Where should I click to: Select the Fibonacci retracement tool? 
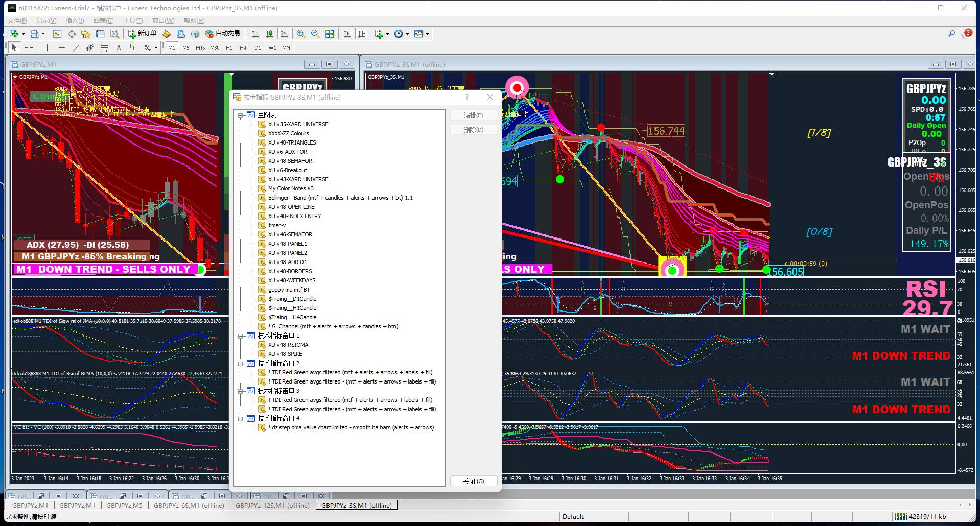tap(104, 47)
